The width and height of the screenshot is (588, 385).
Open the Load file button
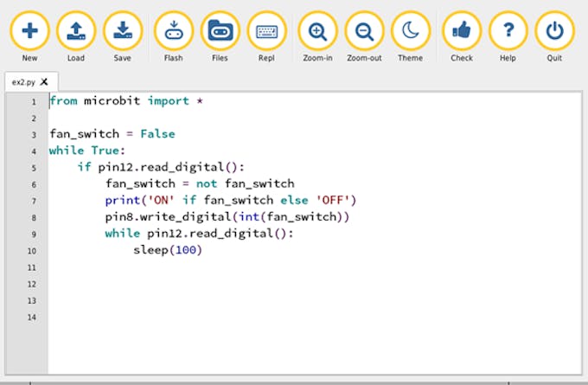(x=76, y=32)
